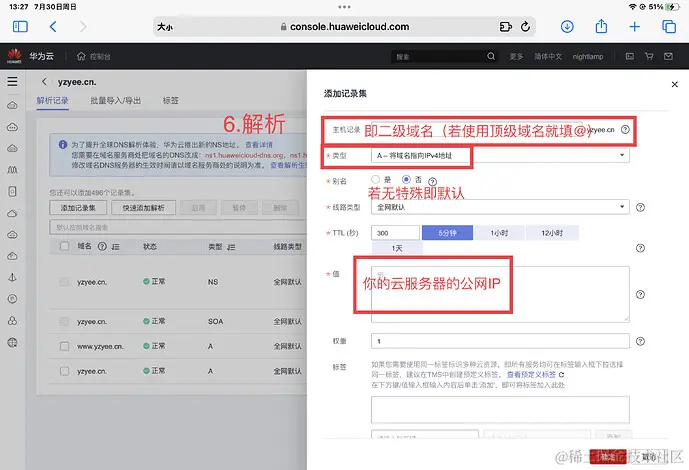689x470 pixels.
Task: Open the Safari share sheet icon
Action: 601,26
